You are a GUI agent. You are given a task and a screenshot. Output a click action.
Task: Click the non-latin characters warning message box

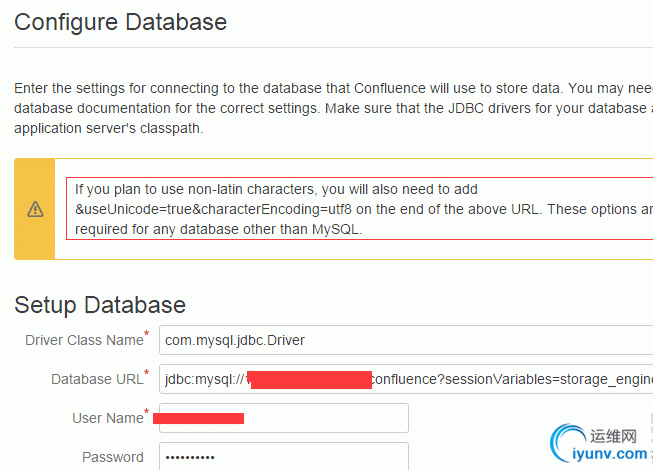360,209
